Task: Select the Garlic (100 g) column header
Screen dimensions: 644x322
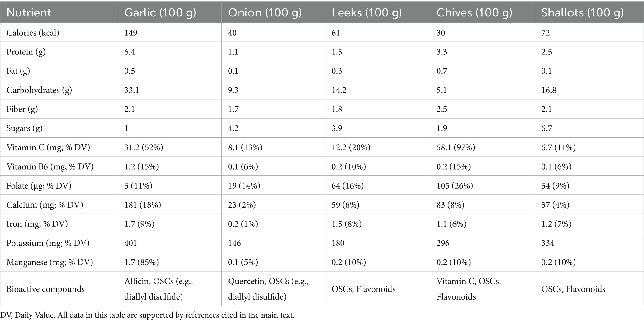Action: click(x=160, y=12)
